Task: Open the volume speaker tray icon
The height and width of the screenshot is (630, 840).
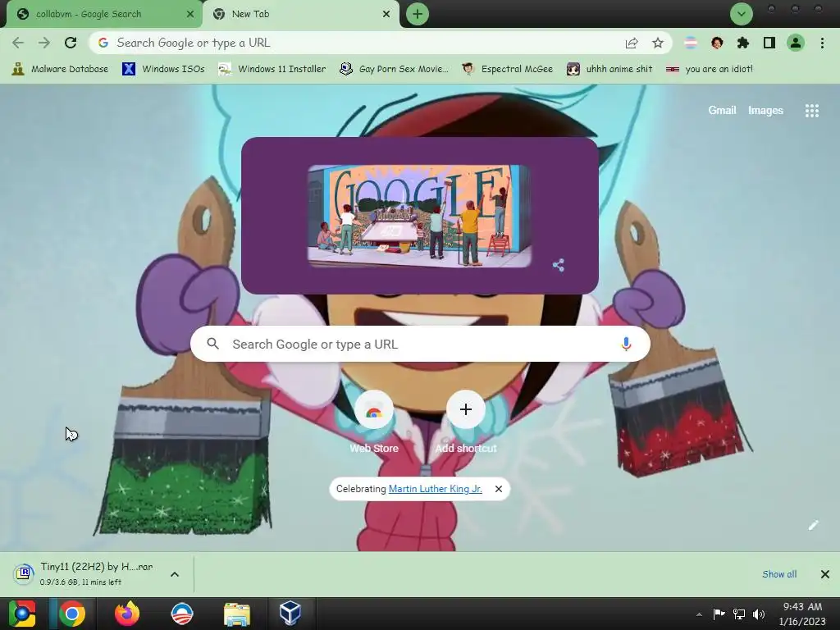Action: coord(759,614)
